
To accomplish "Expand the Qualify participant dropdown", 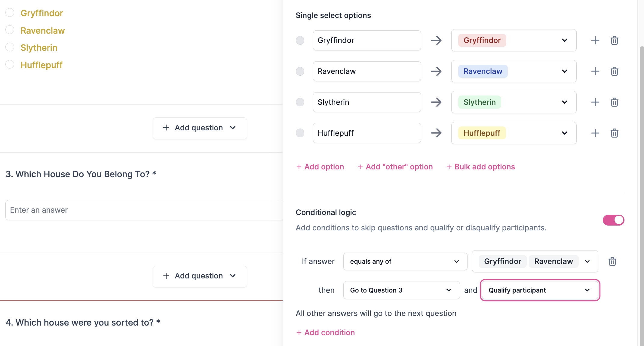I will click(x=540, y=290).
